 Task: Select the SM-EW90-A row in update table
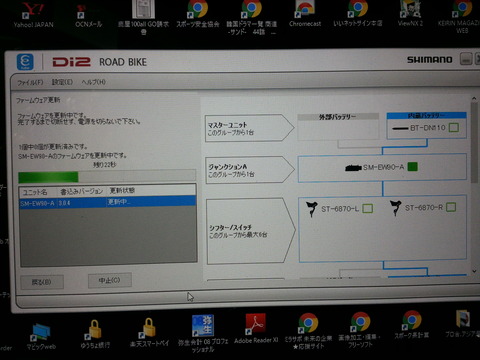(108, 202)
